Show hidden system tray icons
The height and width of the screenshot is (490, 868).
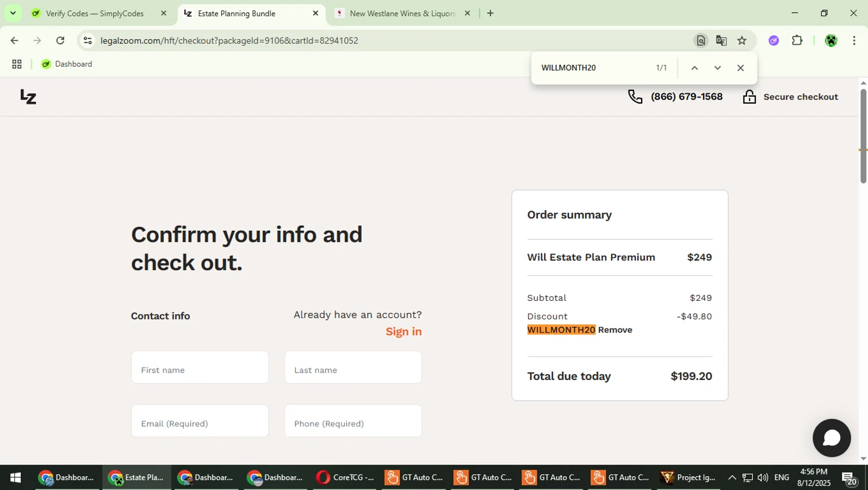coord(732,478)
